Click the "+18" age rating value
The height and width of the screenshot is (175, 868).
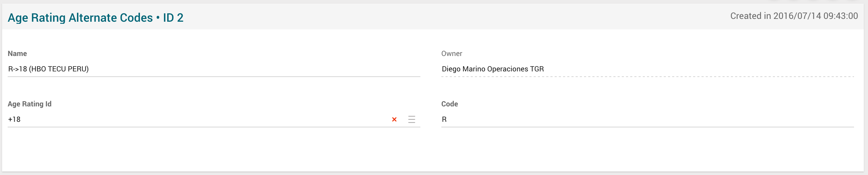(x=14, y=119)
